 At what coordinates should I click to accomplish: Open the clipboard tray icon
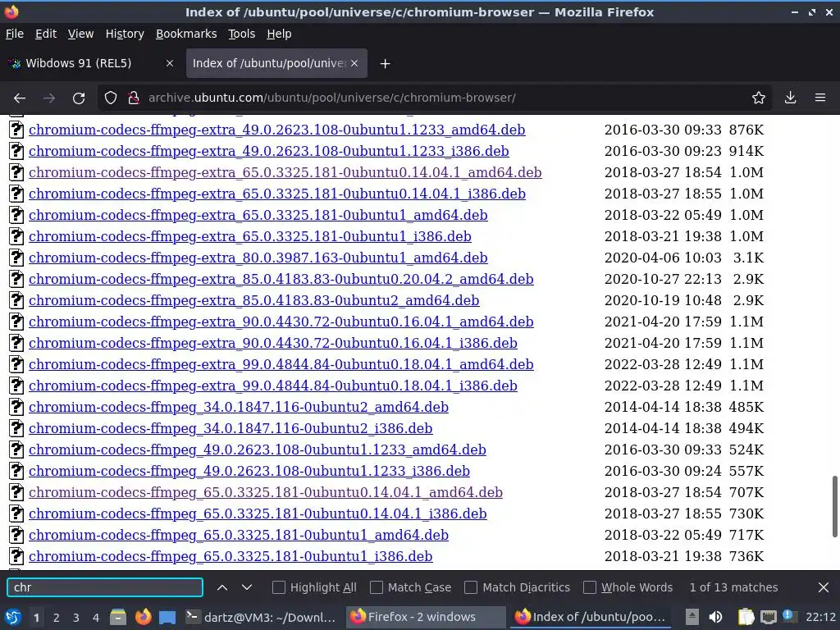[x=746, y=617]
